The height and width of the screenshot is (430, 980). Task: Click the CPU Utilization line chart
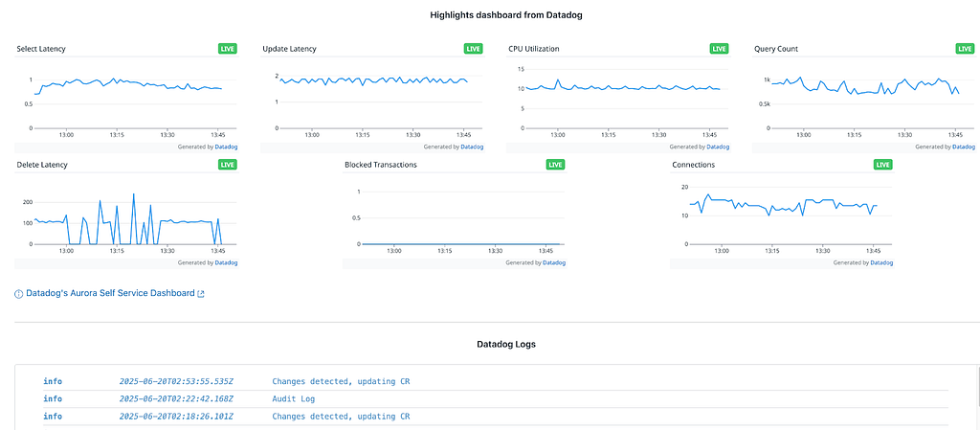618,99
